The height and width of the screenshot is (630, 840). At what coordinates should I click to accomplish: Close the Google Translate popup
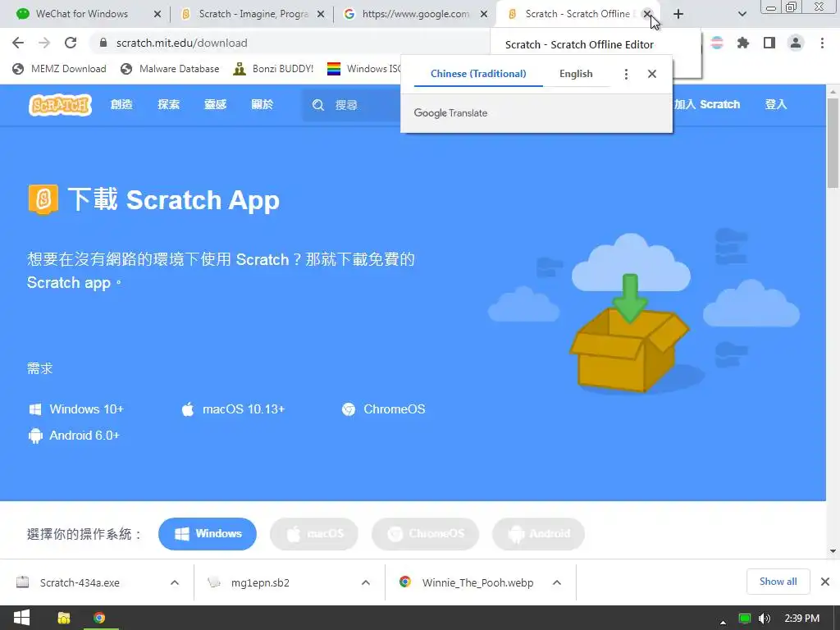tap(652, 74)
